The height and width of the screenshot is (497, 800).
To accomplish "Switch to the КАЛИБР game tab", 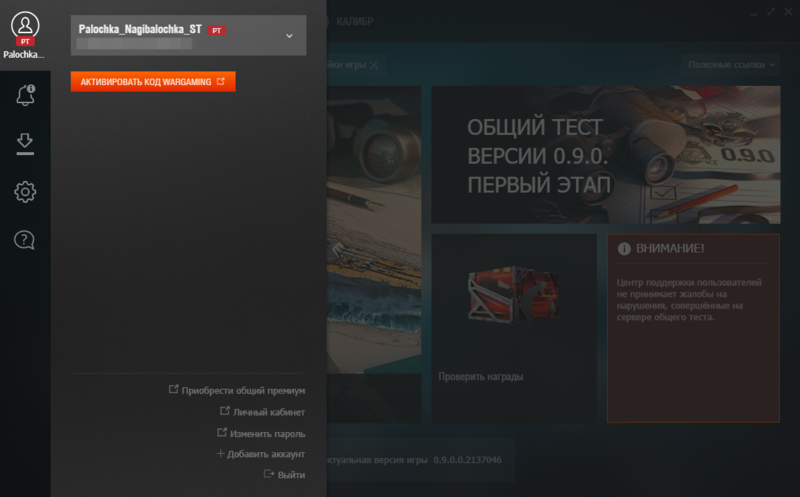I will [355, 21].
